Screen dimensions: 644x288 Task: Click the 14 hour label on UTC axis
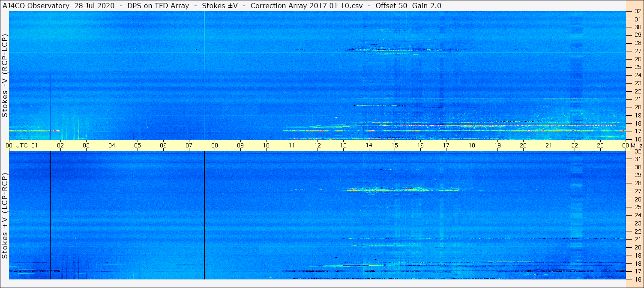tap(369, 146)
